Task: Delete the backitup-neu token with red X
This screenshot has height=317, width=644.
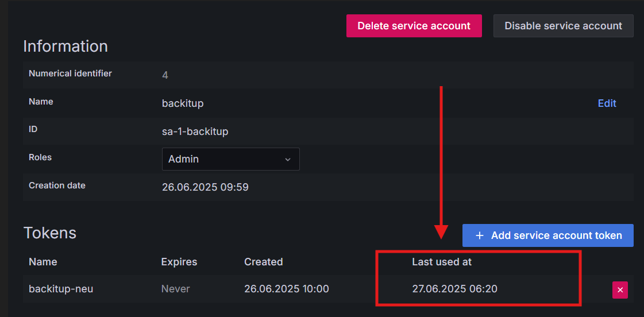Action: 620,290
